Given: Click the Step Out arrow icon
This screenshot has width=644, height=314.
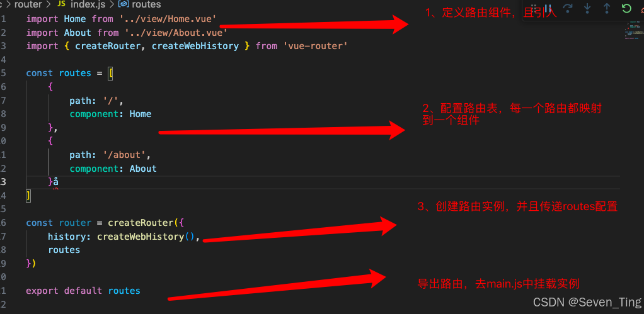Looking at the screenshot, I should tap(607, 9).
